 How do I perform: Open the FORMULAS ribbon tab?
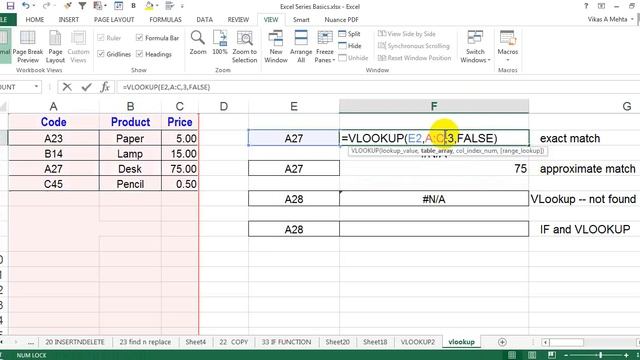tap(165, 20)
